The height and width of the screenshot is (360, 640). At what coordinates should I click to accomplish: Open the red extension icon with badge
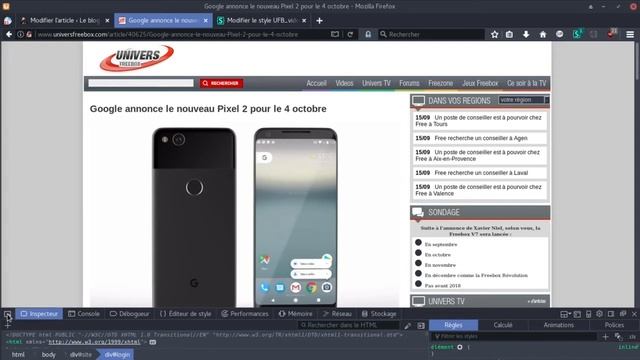612,34
